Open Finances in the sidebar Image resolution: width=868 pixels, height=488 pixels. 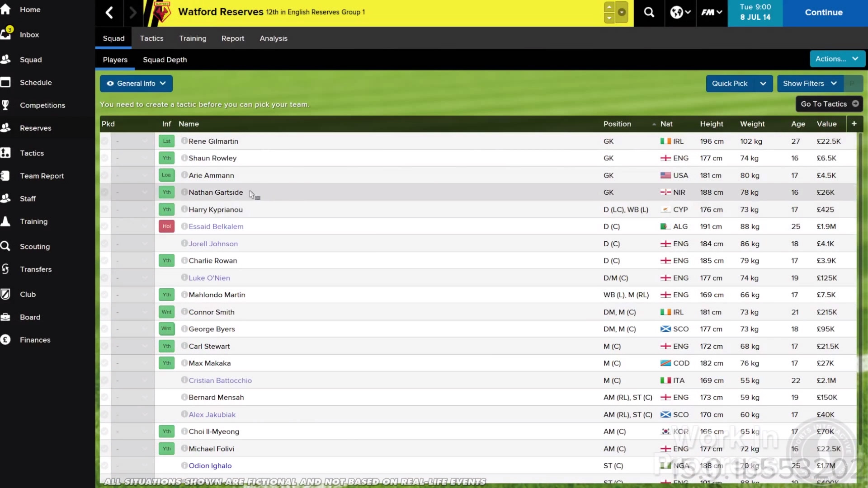(35, 340)
